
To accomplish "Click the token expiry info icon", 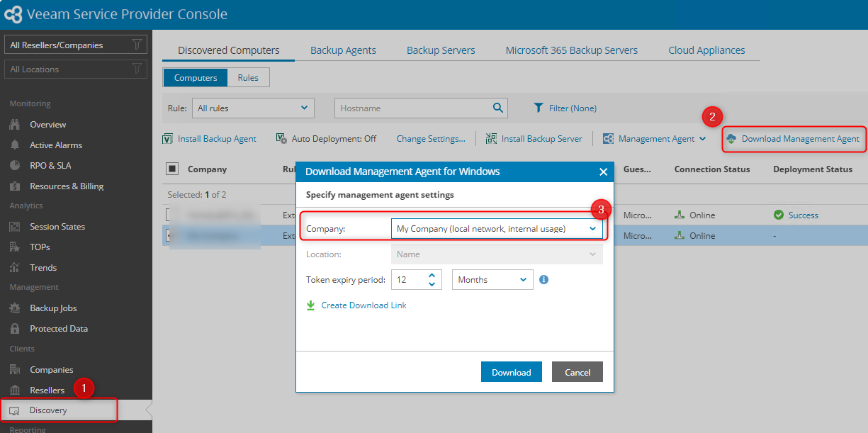I will coord(544,280).
